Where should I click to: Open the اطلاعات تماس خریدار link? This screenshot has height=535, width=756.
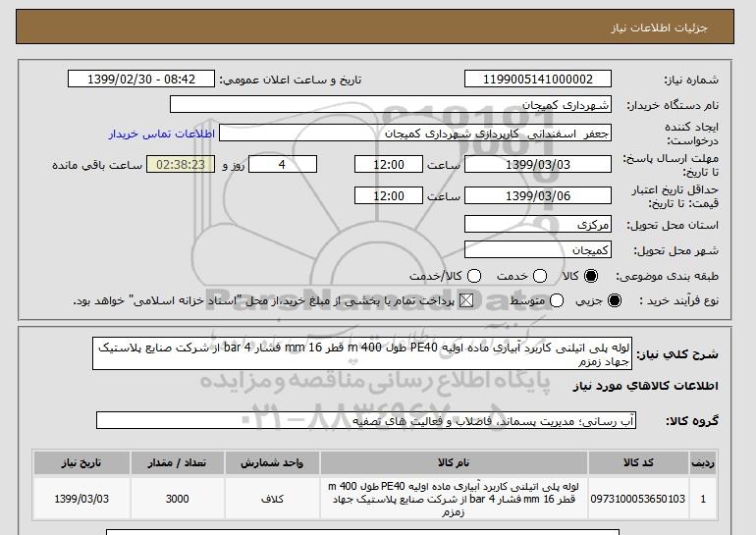pos(162,134)
